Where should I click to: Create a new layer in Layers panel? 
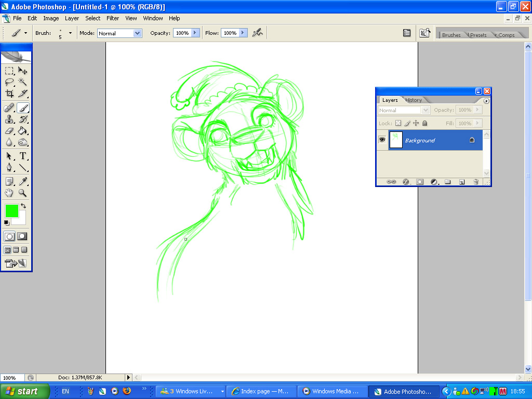click(x=461, y=182)
